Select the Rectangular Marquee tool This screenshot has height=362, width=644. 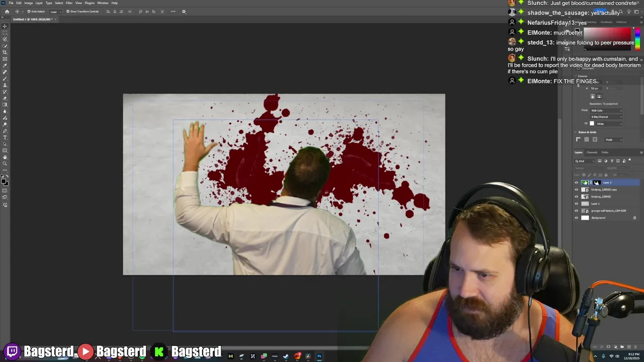click(x=5, y=33)
